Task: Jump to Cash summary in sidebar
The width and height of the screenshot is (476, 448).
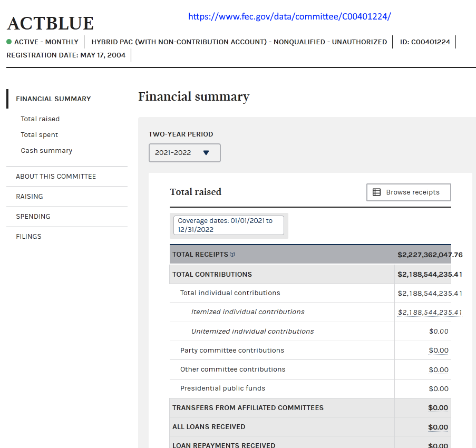Action: [x=46, y=151]
